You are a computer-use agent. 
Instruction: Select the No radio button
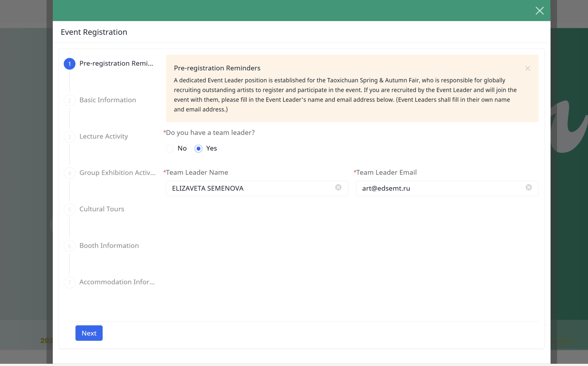[x=170, y=148]
